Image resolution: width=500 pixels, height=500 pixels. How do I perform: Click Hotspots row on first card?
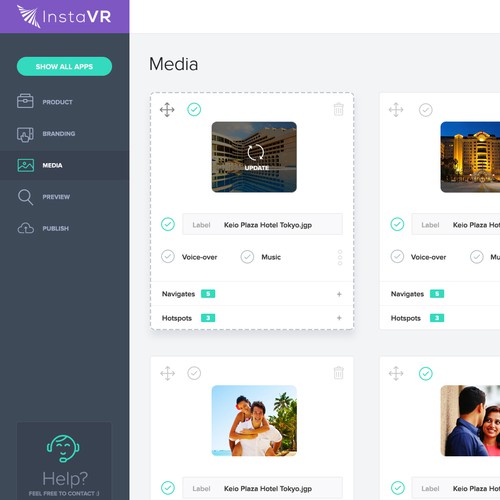coord(252,318)
